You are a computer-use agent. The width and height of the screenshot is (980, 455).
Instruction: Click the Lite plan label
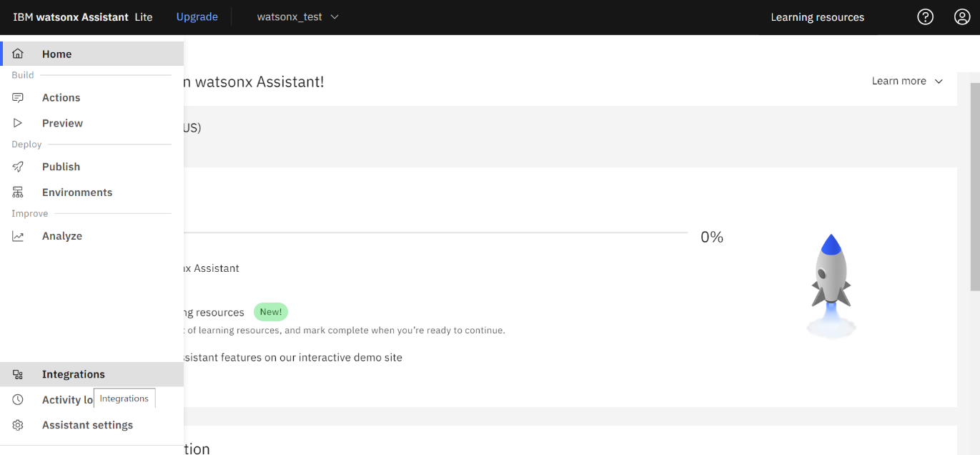pyautogui.click(x=144, y=17)
